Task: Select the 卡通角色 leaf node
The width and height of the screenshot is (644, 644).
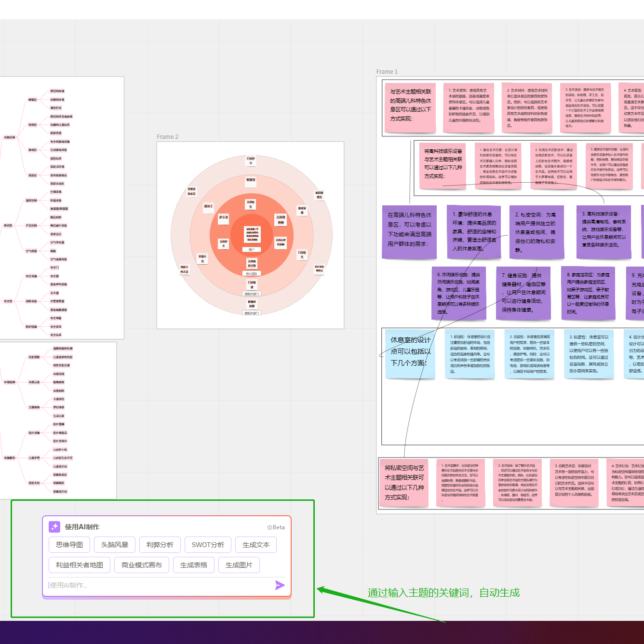Action: point(59,399)
